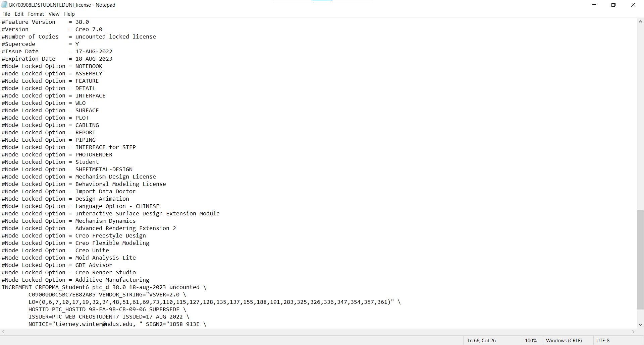
Task: Open the View menu
Action: pos(54,14)
